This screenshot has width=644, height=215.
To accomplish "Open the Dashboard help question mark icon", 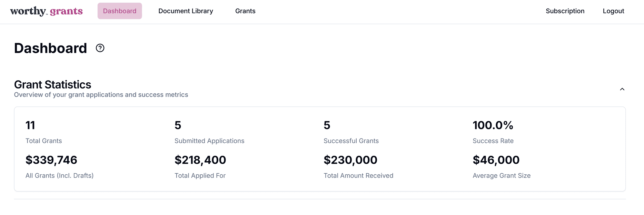I will point(100,48).
